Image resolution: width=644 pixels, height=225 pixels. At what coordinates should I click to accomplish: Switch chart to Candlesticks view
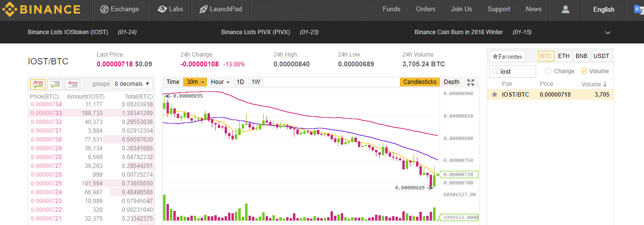pyautogui.click(x=420, y=82)
